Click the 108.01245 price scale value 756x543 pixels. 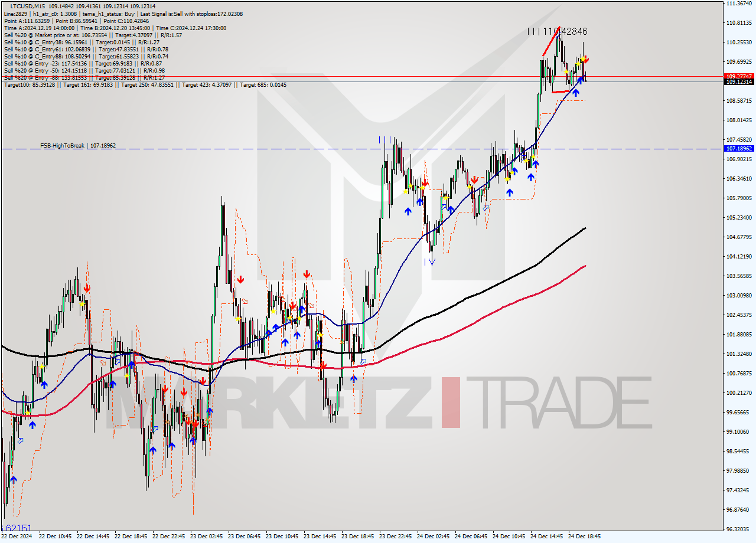click(739, 120)
